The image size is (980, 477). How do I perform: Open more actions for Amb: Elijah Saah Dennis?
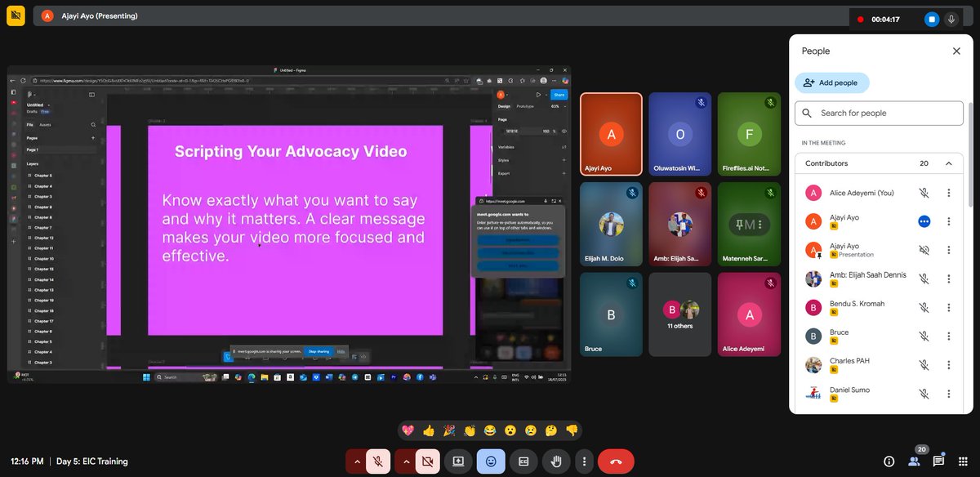tap(948, 279)
